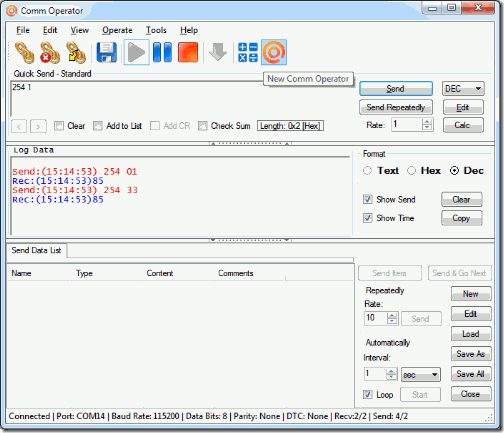The image size is (504, 433).
Task: Click the New button in Send Data List
Action: 471,294
